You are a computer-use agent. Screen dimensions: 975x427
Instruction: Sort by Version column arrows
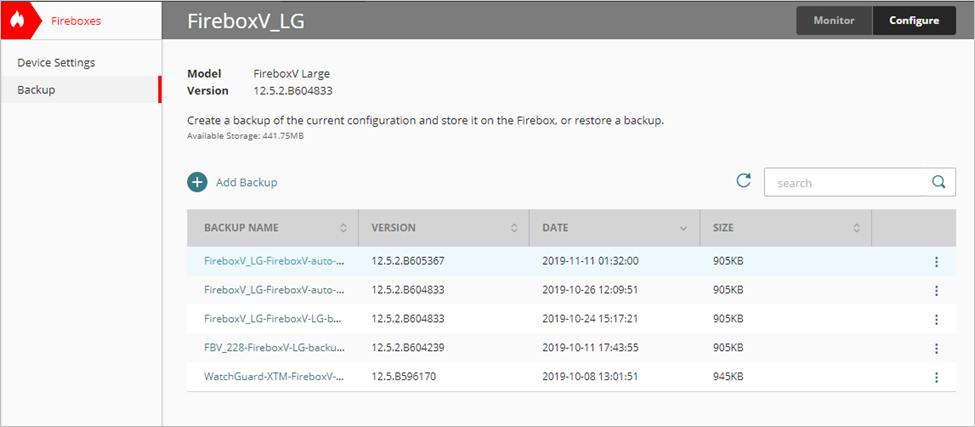click(x=514, y=228)
